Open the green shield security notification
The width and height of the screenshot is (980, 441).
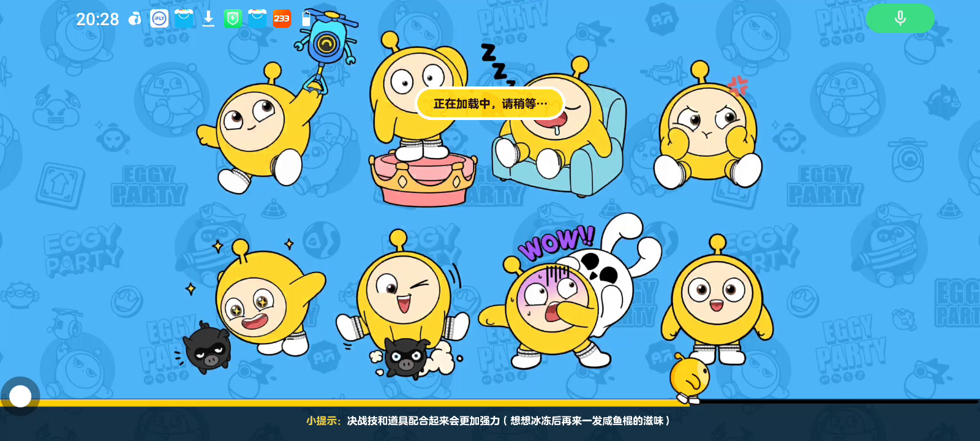(233, 19)
